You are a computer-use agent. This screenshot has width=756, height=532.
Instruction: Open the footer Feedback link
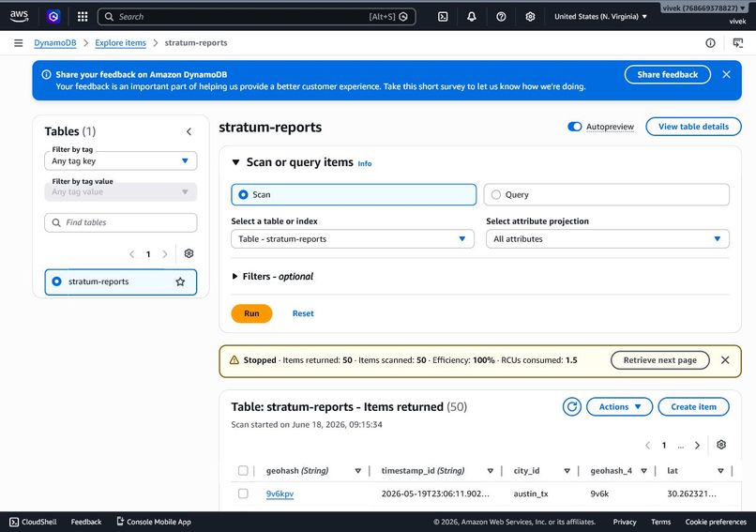coord(86,522)
